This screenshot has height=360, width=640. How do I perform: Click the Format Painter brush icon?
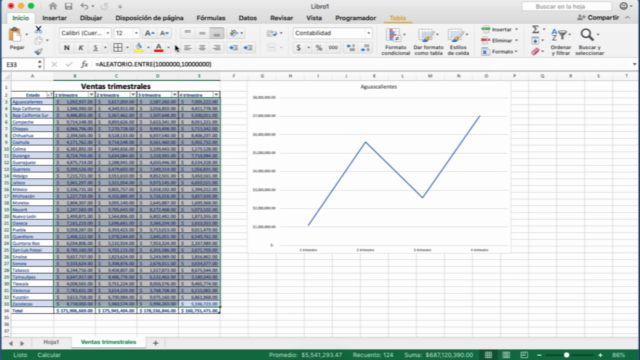[x=38, y=51]
